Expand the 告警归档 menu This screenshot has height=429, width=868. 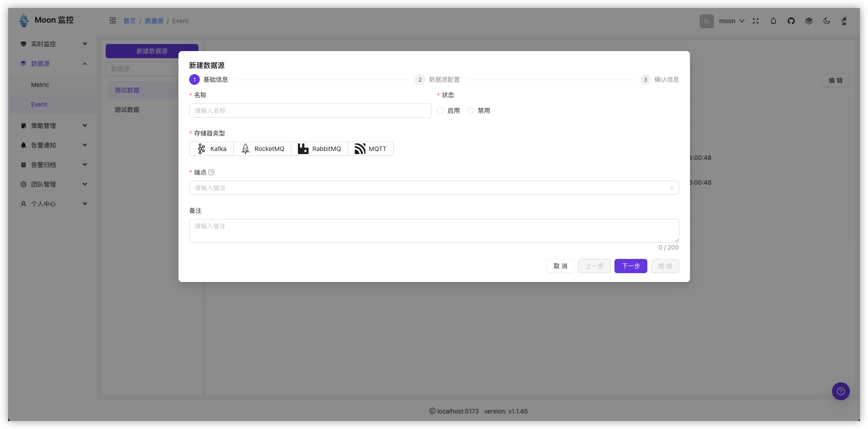(53, 165)
